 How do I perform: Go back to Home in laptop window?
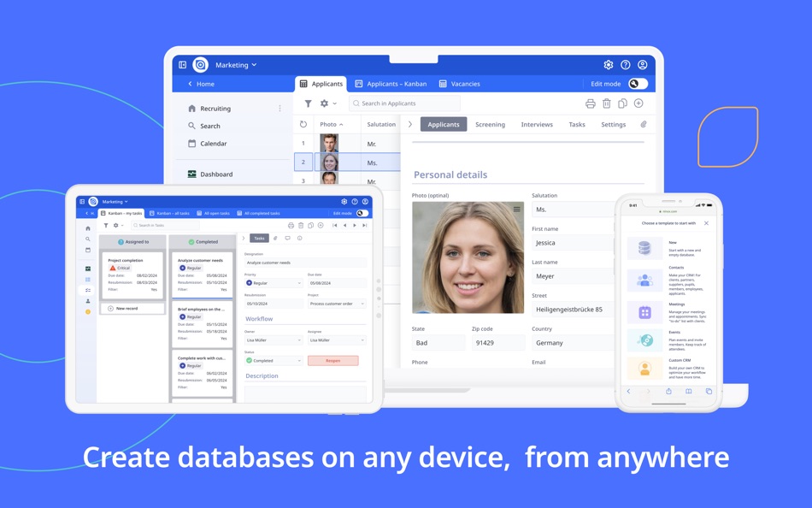click(201, 84)
